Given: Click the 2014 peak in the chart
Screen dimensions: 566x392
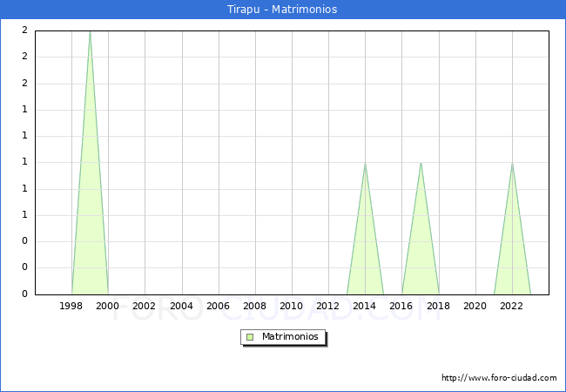Looking at the screenshot, I should 366,164.
